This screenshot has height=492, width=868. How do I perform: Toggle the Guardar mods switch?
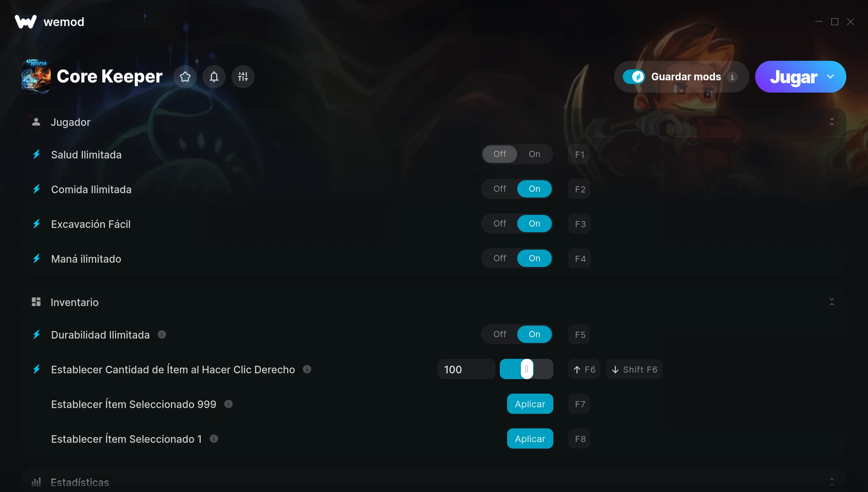pos(634,77)
